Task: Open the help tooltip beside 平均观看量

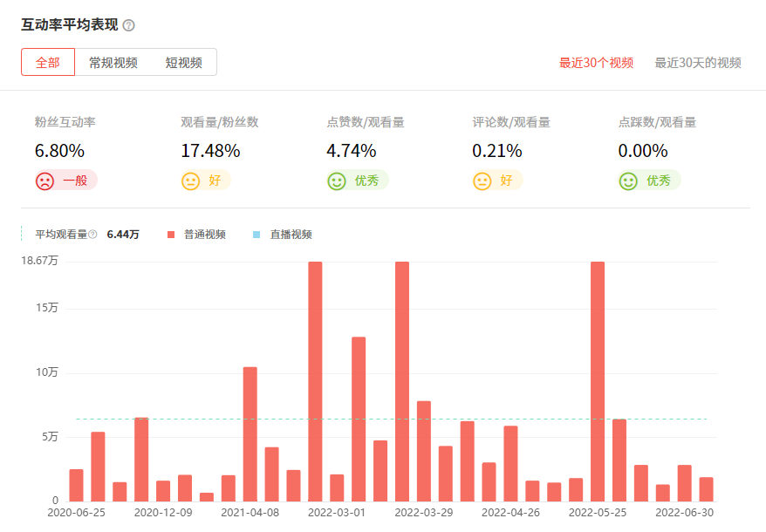Action: point(93,235)
